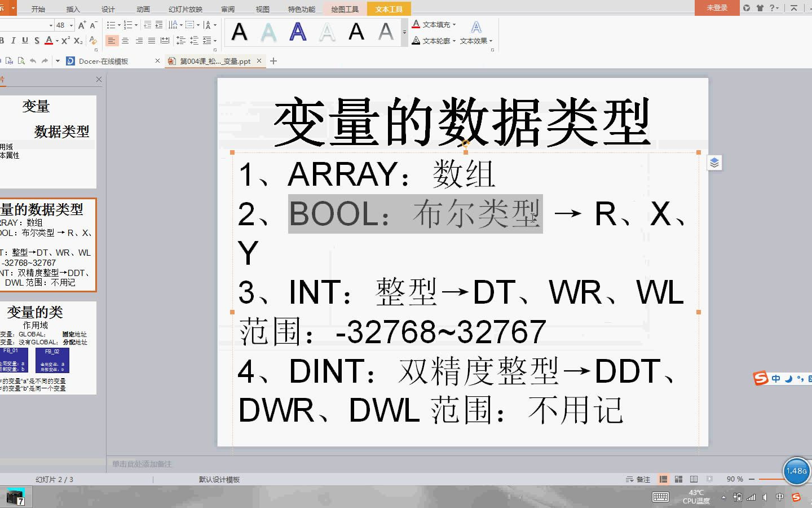Toggle center alignment for the text

(x=125, y=41)
